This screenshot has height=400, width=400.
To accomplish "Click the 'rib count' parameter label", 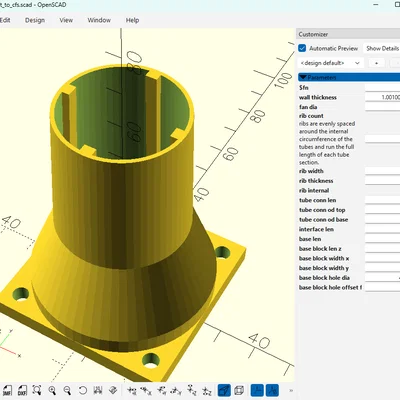I will pyautogui.click(x=311, y=116).
